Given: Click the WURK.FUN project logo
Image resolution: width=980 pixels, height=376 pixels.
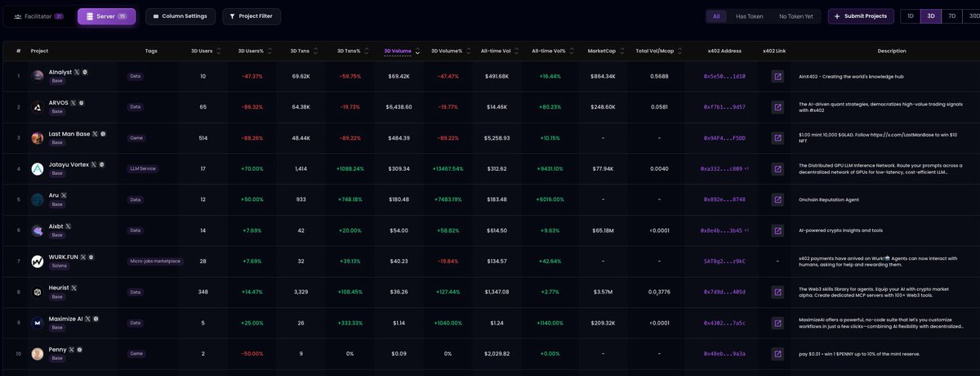Looking at the screenshot, I should click(x=38, y=262).
